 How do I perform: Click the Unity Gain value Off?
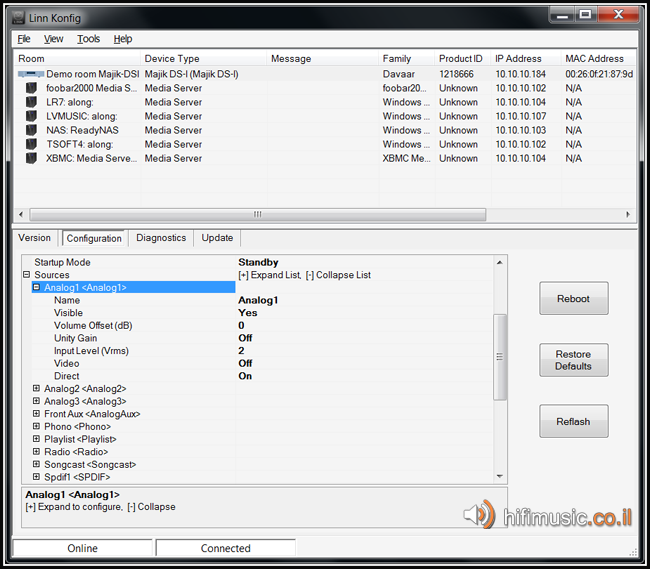pyautogui.click(x=245, y=338)
